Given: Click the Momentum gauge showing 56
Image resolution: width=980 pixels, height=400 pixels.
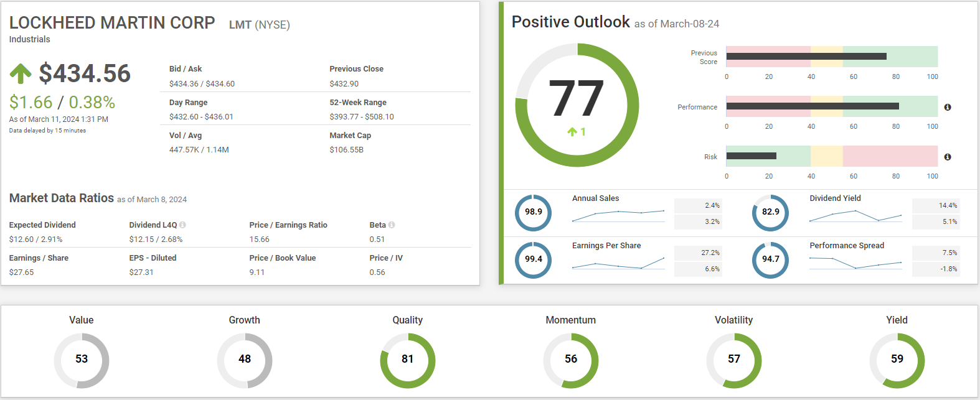Looking at the screenshot, I should 571,361.
